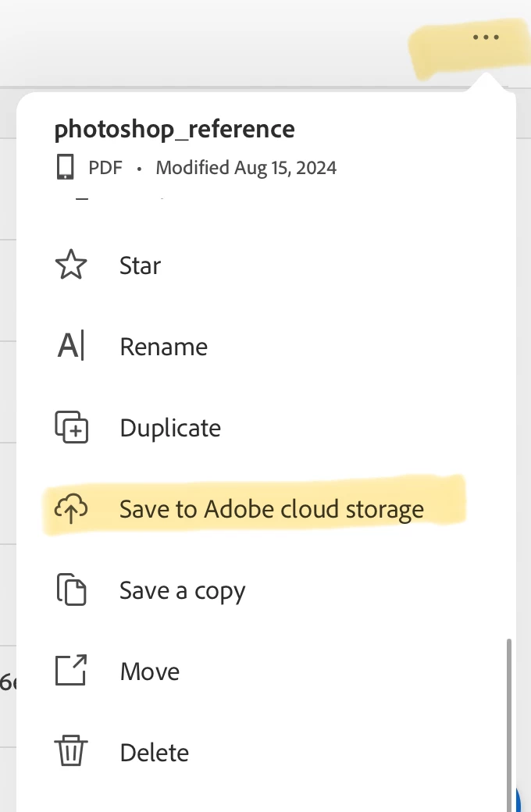Select the Delete option
531x812 pixels.
pyautogui.click(x=155, y=753)
